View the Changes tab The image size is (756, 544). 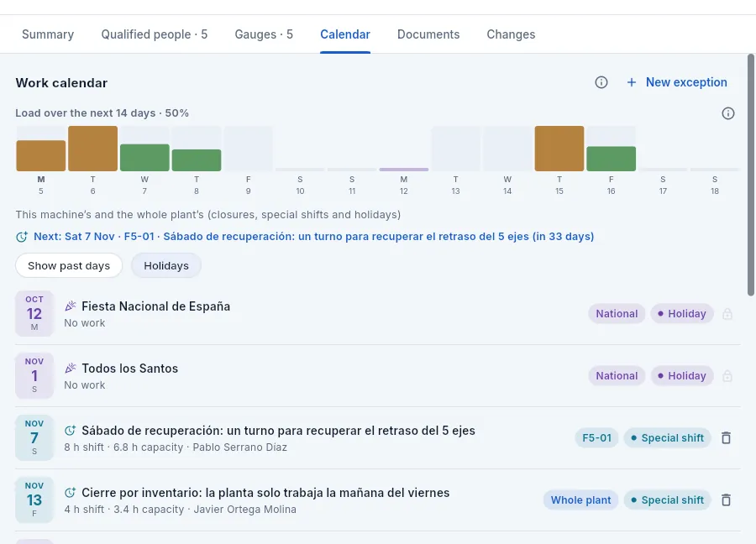[511, 34]
